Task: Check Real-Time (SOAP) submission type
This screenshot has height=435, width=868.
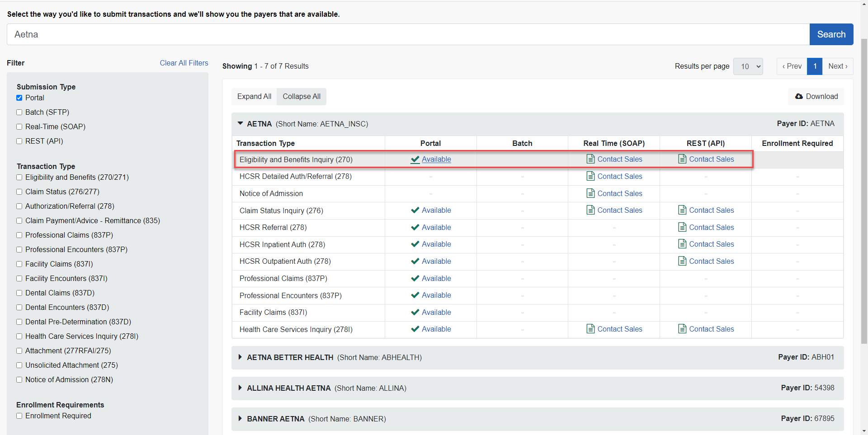Action: pos(19,127)
